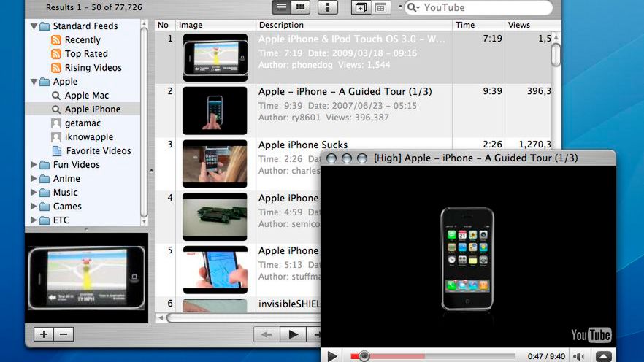The height and width of the screenshot is (362, 644).
Task: Click the document icon beside Favorite Videos
Action: click(x=57, y=151)
